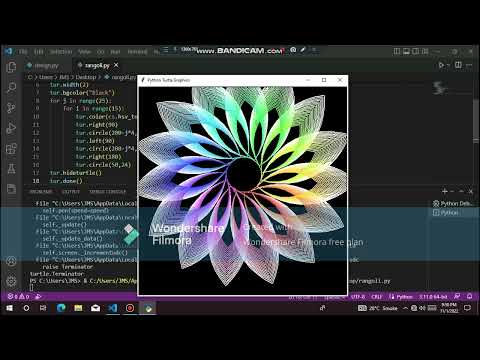
Task: Open Task View on the taskbar
Action: 43,308
